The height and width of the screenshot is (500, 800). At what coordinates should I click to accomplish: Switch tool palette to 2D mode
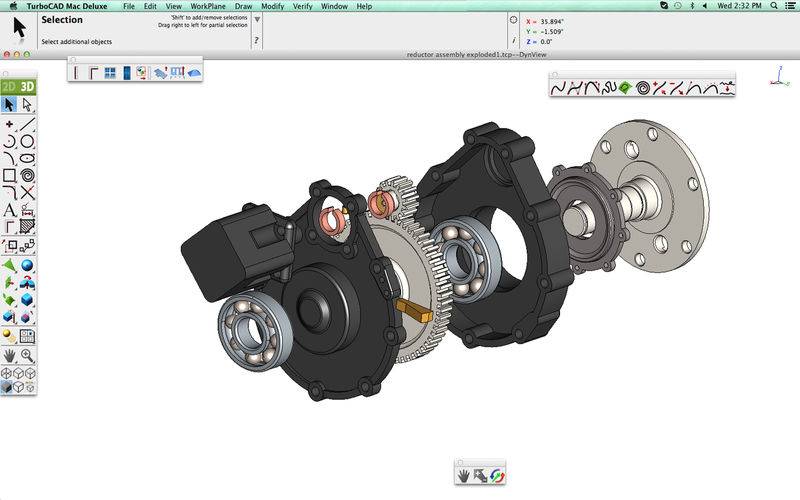(x=9, y=88)
